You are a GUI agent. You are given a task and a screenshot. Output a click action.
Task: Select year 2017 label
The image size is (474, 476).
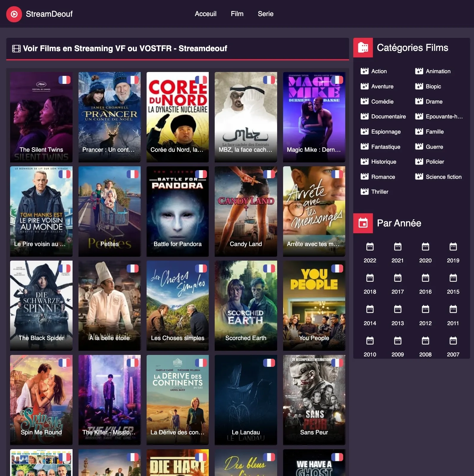[398, 292]
